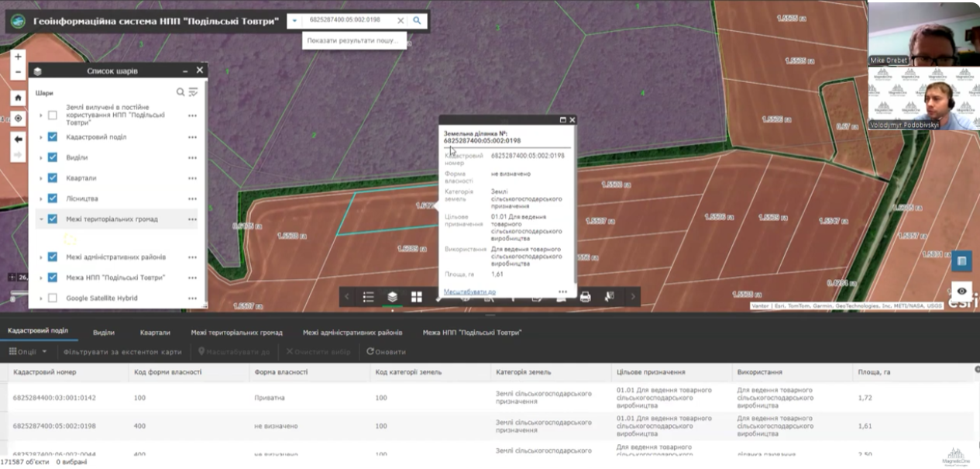Click the search magnifier button in search bar
Screen dimensions: 980x469
point(417,21)
